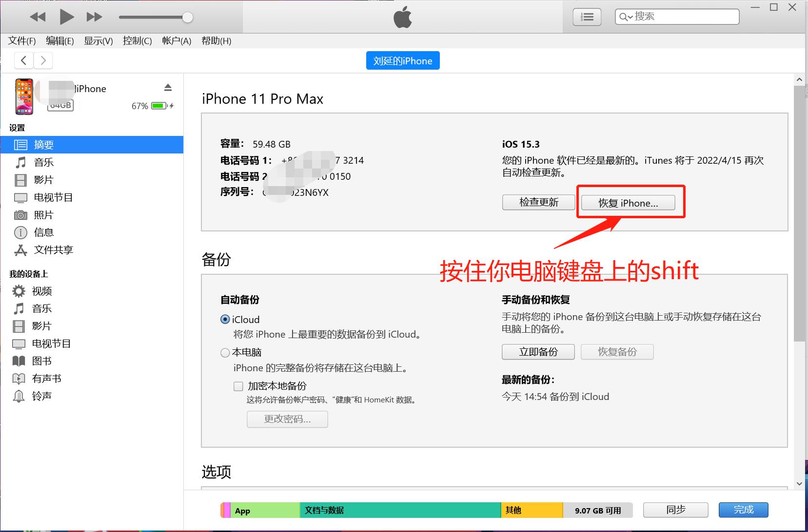Click the vertical scrollbar up arrow
This screenshot has width=808, height=532.
799,79
